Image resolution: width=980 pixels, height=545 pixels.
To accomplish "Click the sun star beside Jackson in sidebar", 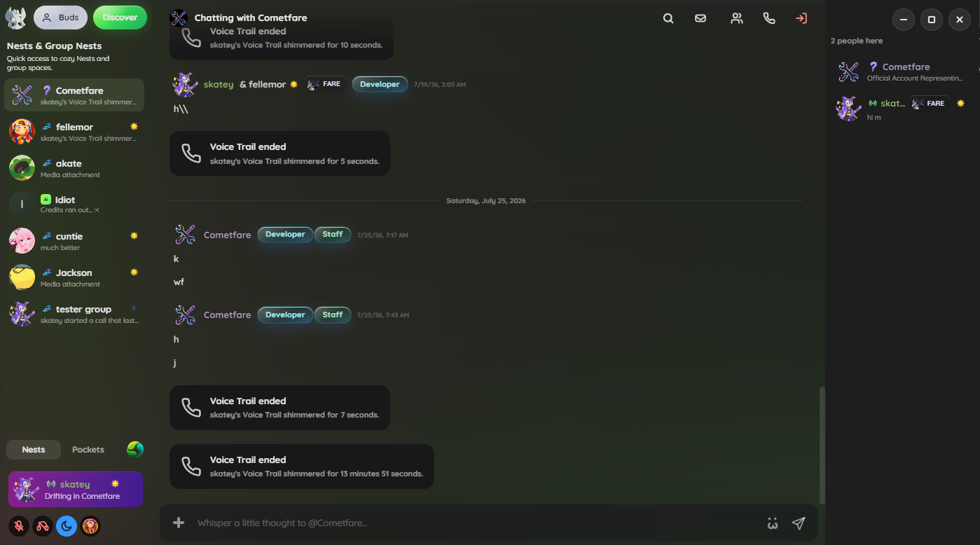I will click(x=134, y=272).
